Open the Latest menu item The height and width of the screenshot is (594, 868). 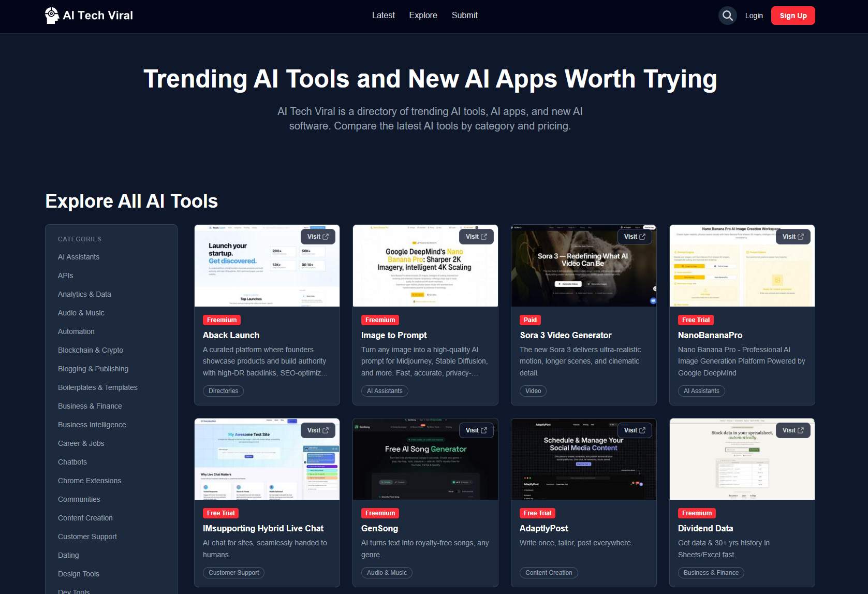coord(383,15)
